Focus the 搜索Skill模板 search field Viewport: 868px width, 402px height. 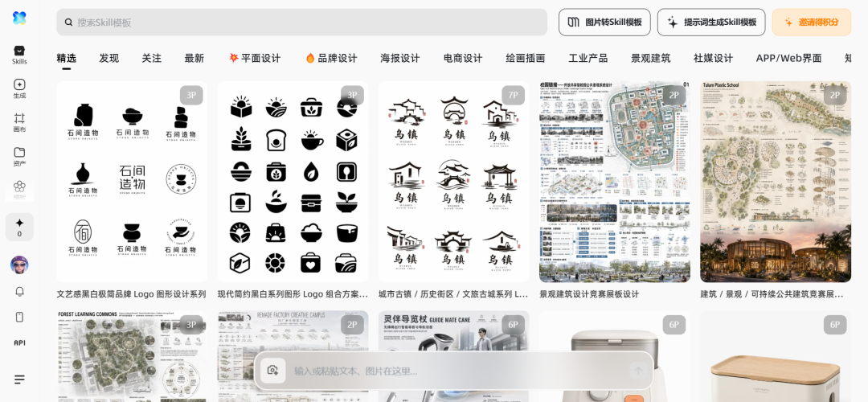[x=301, y=23]
